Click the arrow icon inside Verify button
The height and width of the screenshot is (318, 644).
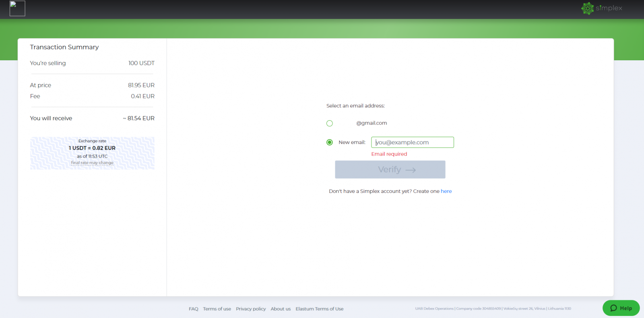point(410,170)
